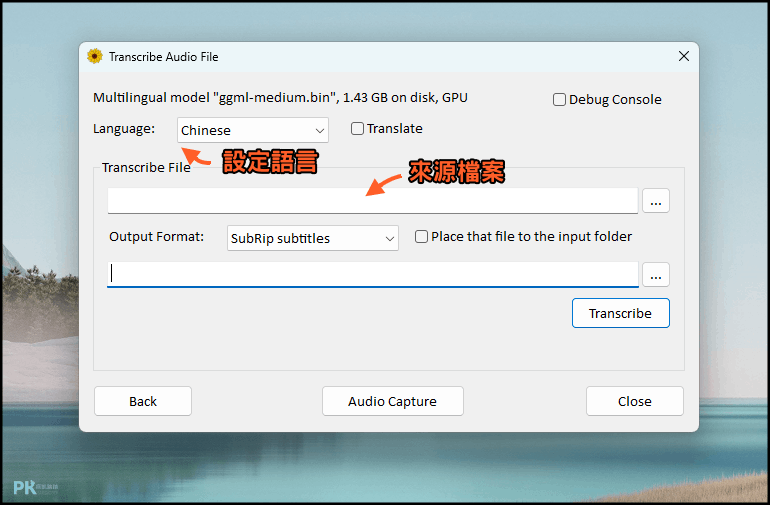
Task: Go to the previous screen with Back
Action: (143, 401)
